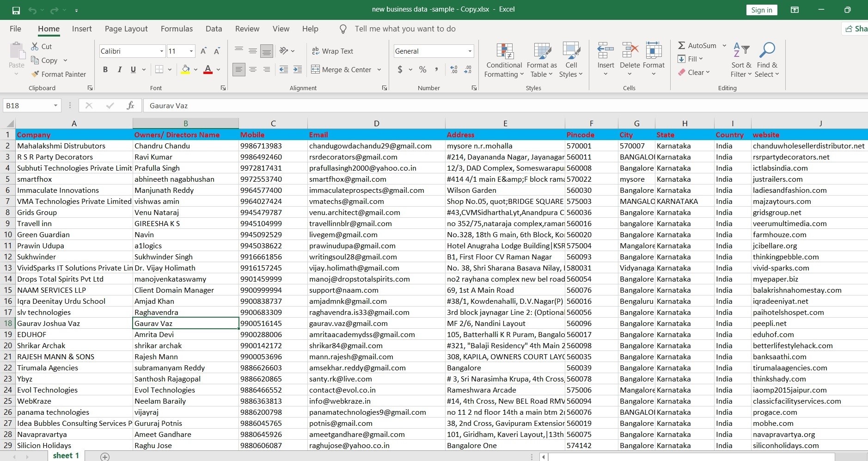Viewport: 868px width, 461px height.
Task: Click inside the formula bar
Action: click(x=324, y=105)
